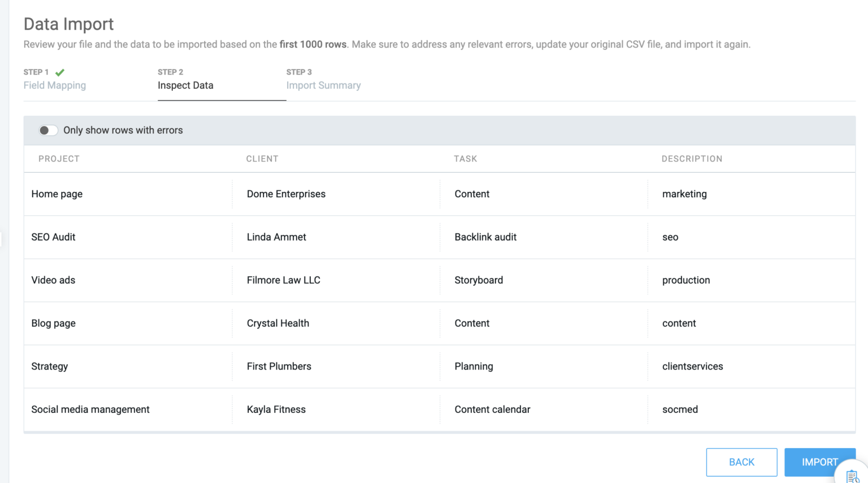The height and width of the screenshot is (483, 868).
Task: Click the BACK button
Action: 741,462
